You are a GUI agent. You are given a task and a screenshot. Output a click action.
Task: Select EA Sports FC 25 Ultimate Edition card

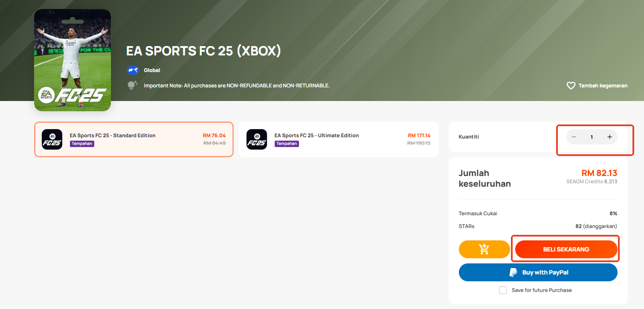click(x=339, y=139)
